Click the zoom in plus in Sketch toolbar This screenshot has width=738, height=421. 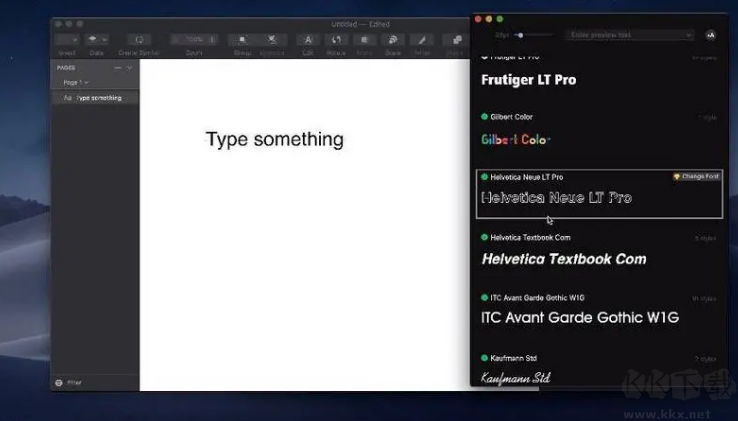pos(212,40)
